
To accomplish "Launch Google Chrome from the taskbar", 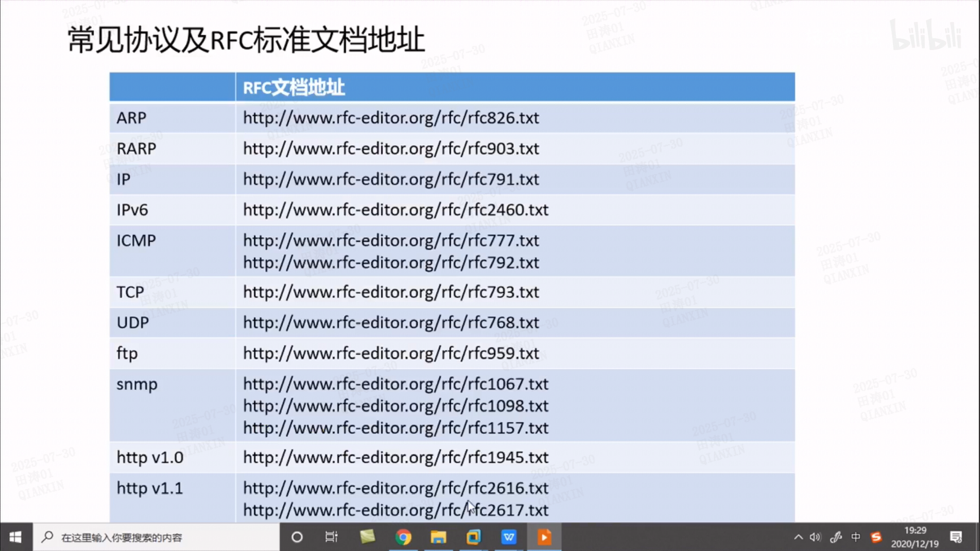I will pyautogui.click(x=403, y=537).
